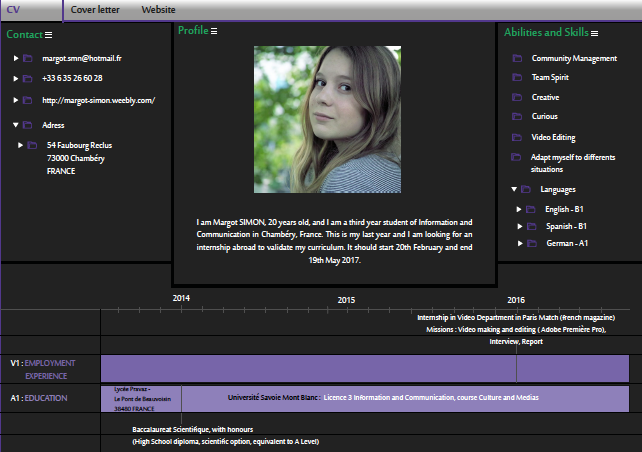This screenshot has height=452, width=642.
Task: Click the 'Adapt myself to differents situations' entry
Action: point(573,163)
